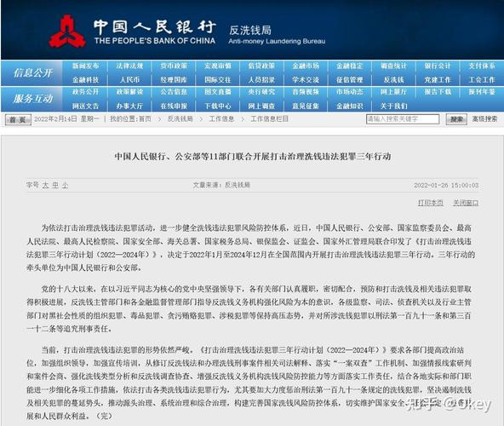Navigate to 金融市场 section
The image size is (504, 426).
pos(306,66)
